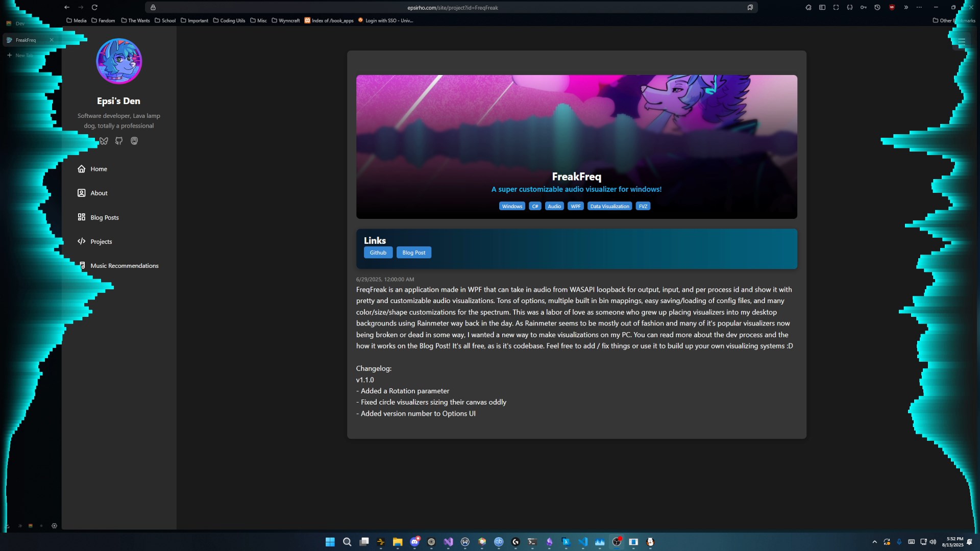This screenshot has width=980, height=551.
Task: Reload the page with refresh icon
Action: tap(94, 7)
